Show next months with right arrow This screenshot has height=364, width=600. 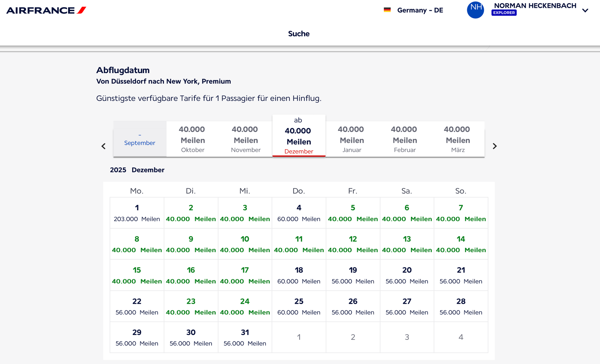495,146
